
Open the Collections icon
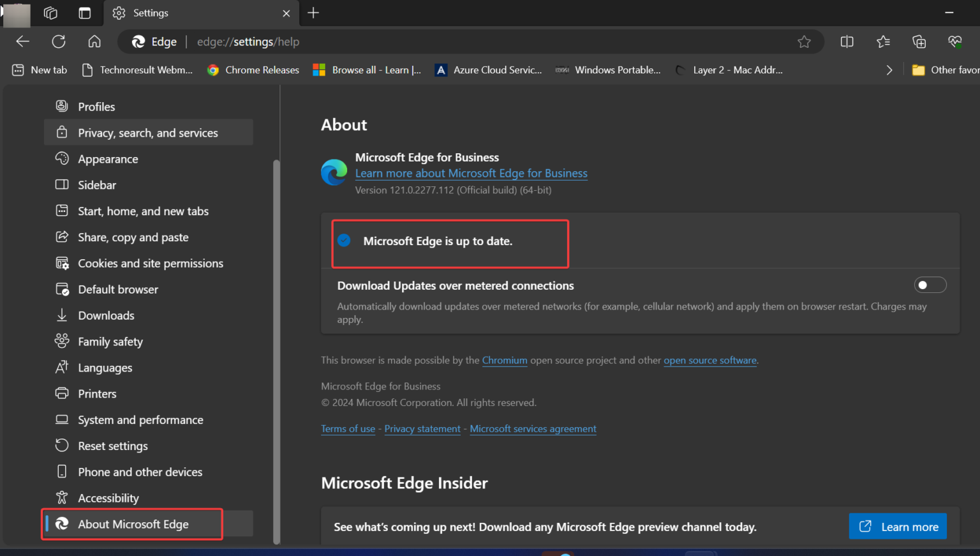919,41
